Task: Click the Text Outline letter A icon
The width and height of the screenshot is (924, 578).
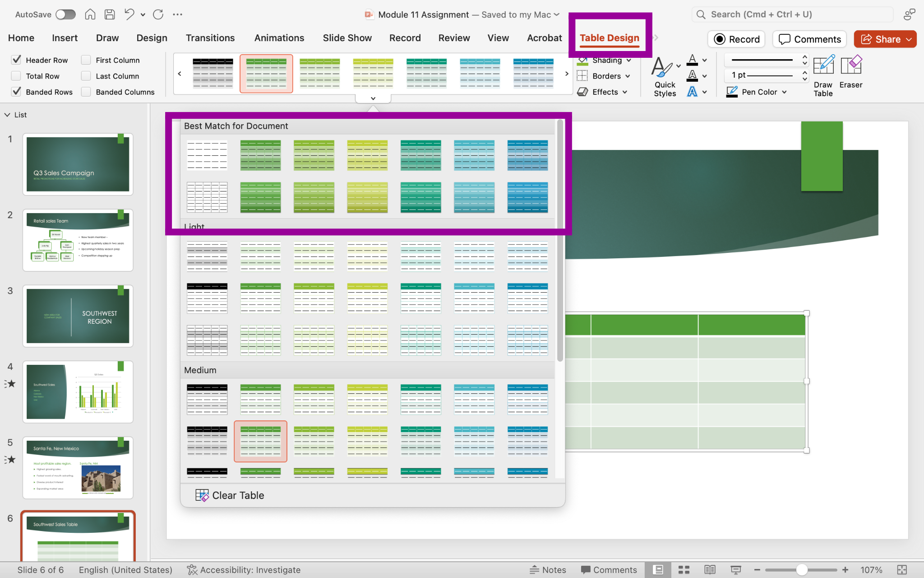Action: (692, 76)
